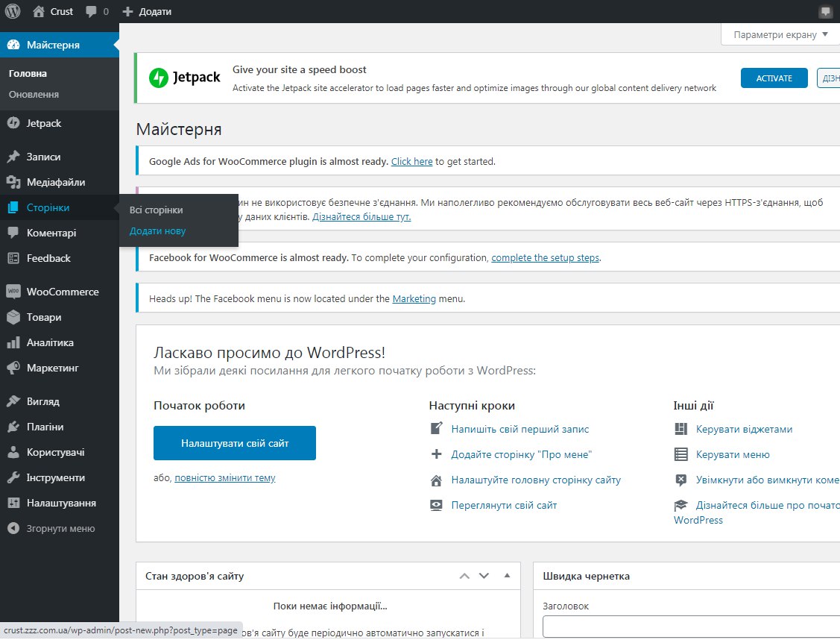Open the complete the setup steps link

coord(546,258)
